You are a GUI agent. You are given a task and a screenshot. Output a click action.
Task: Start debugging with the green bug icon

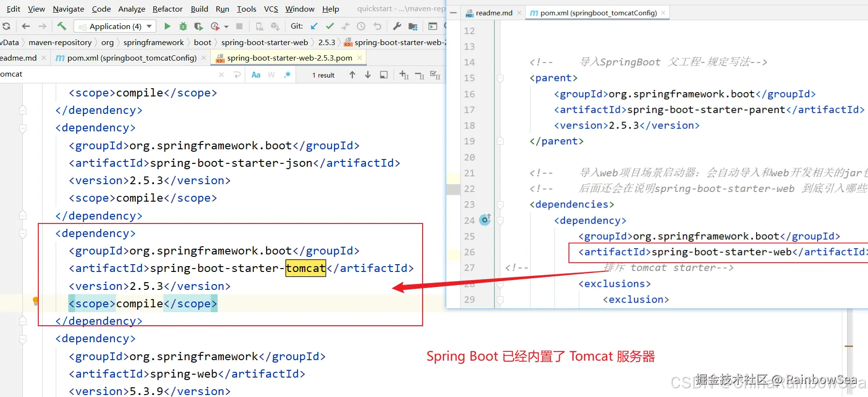point(183,26)
